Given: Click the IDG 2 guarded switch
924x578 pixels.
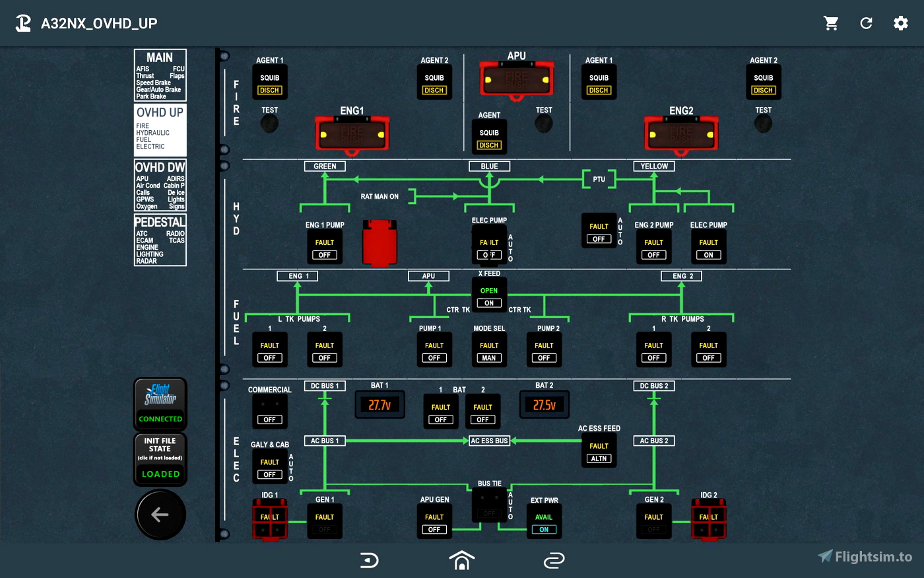Looking at the screenshot, I should coord(708,519).
